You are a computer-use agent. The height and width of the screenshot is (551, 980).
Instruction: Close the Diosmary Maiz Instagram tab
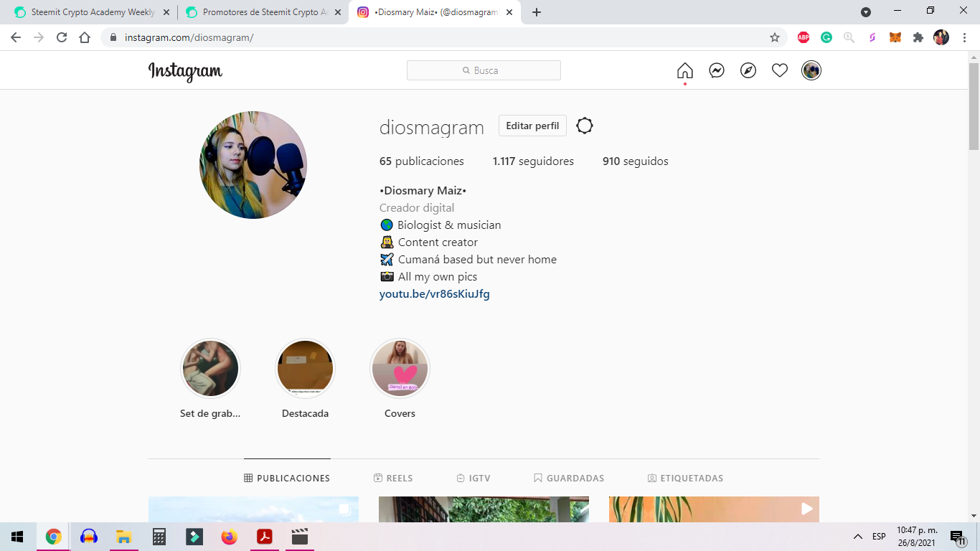tap(509, 12)
